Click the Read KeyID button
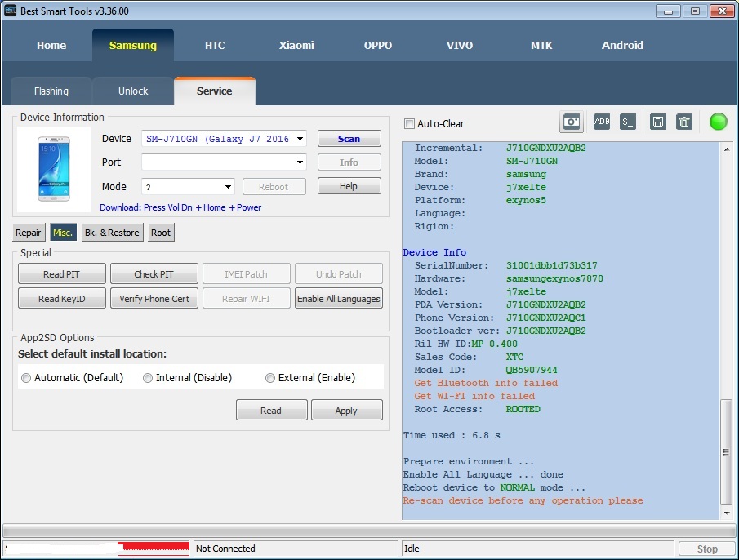Viewport: 739px width, 560px height. [x=62, y=299]
